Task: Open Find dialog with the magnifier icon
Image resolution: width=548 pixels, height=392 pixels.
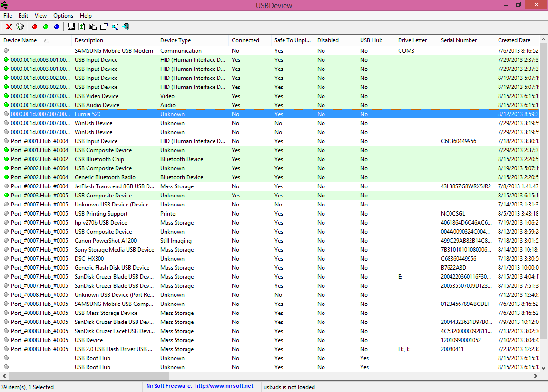Action: 115,27
